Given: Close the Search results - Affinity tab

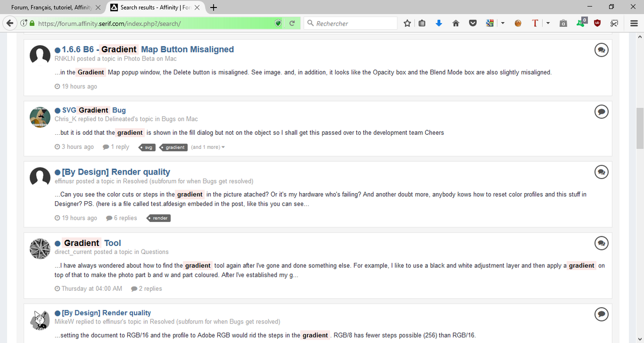Looking at the screenshot, I should coord(197,7).
